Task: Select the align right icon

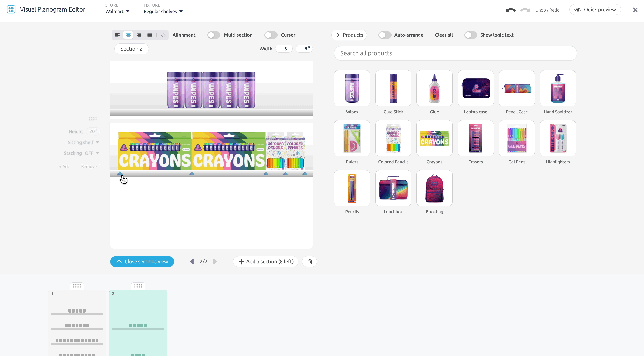Action: click(139, 35)
